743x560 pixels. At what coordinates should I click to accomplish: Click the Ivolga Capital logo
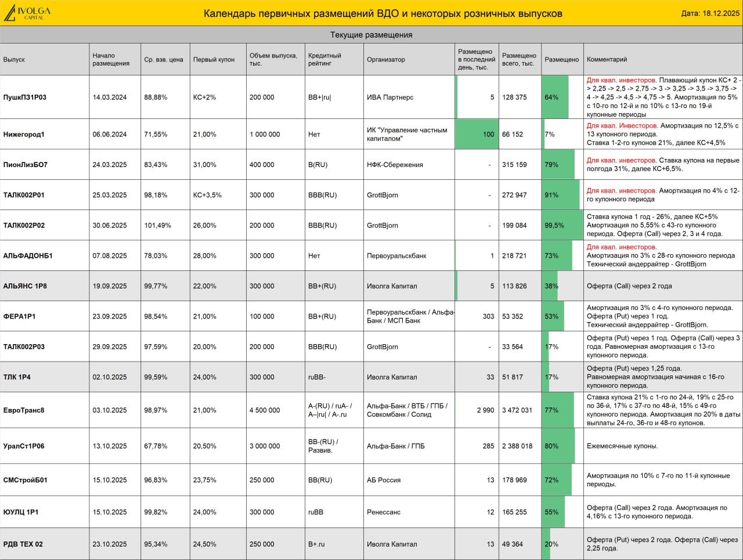coord(27,13)
